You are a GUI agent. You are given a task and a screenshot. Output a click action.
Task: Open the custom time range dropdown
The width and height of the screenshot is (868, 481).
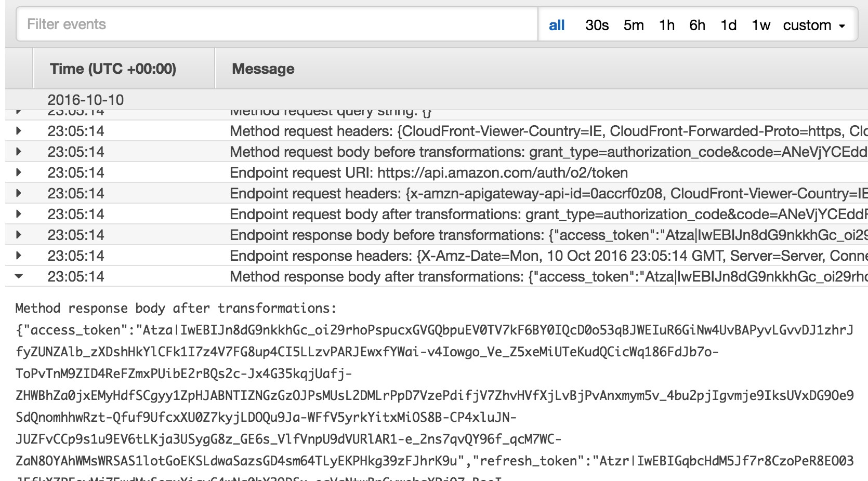[814, 25]
